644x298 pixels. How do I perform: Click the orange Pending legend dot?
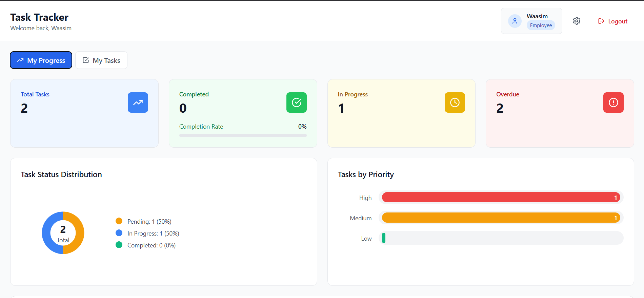coord(119,221)
